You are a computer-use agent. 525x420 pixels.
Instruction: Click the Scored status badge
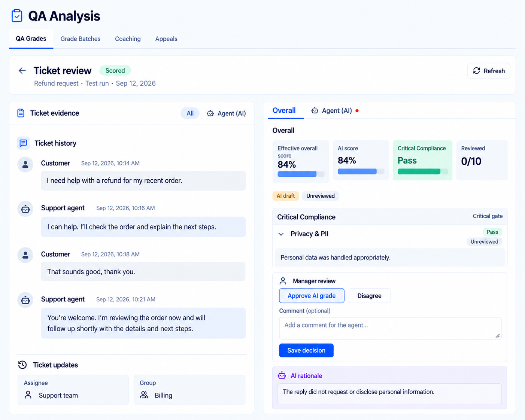pyautogui.click(x=115, y=70)
